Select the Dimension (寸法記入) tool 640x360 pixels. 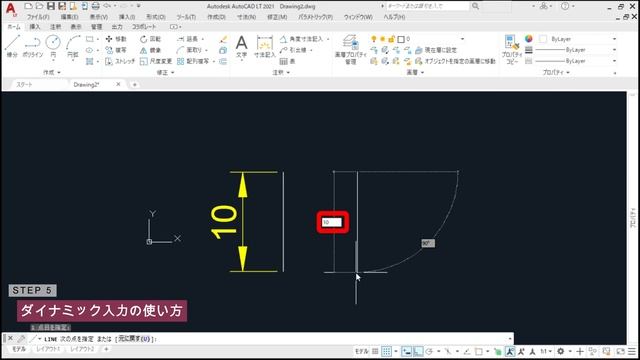point(264,46)
